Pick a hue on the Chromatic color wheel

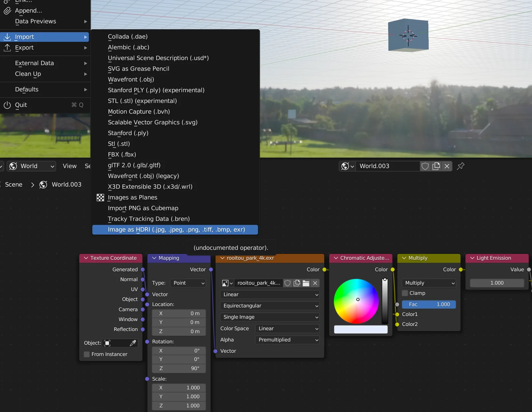point(358,299)
